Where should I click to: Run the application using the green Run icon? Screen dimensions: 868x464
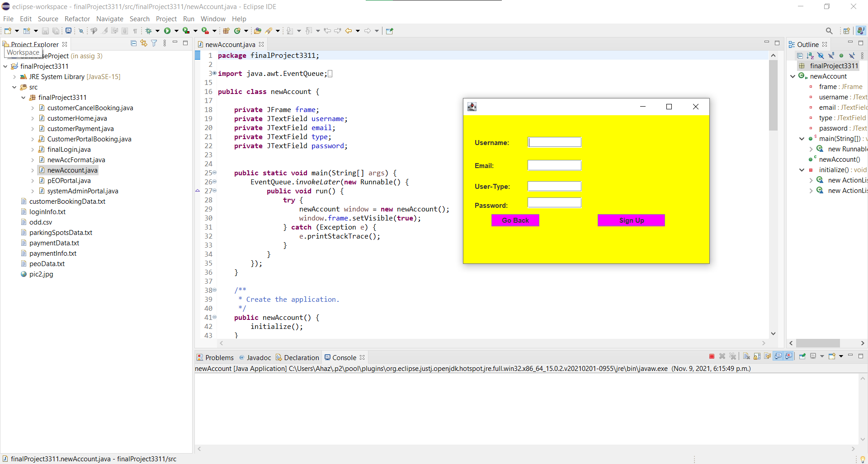[x=168, y=30]
